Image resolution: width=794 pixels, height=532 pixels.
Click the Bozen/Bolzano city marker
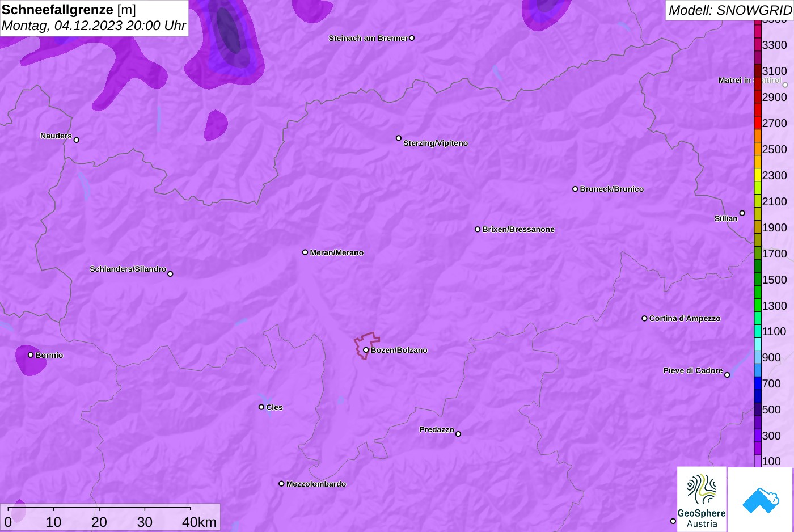click(366, 350)
